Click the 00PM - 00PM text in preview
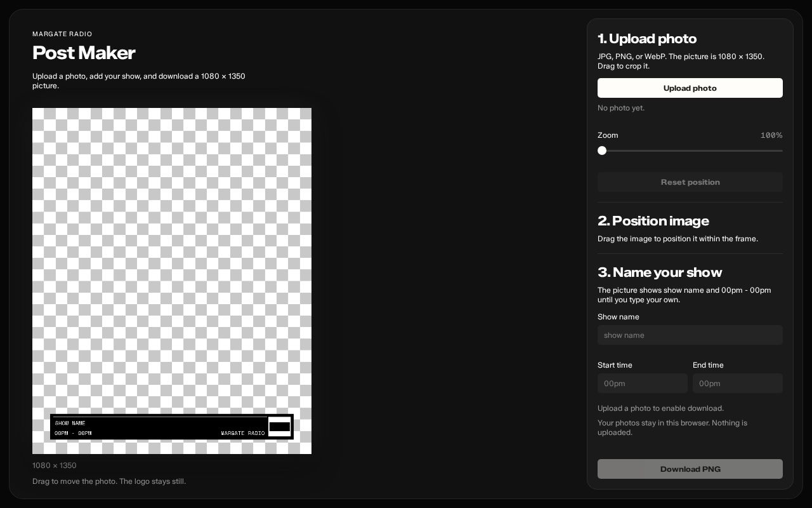Screen dimensions: 812x508 (73, 433)
